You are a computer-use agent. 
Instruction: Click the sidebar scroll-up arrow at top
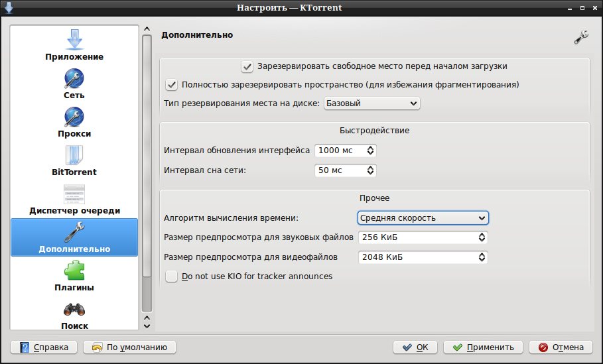147,29
